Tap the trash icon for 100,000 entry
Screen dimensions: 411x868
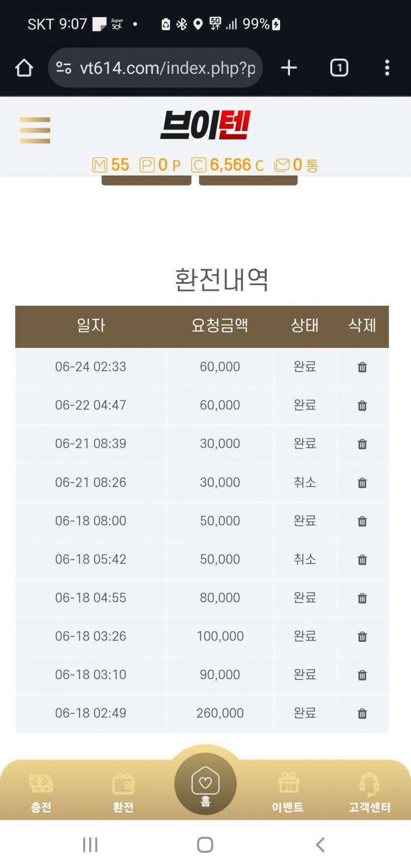tap(362, 637)
